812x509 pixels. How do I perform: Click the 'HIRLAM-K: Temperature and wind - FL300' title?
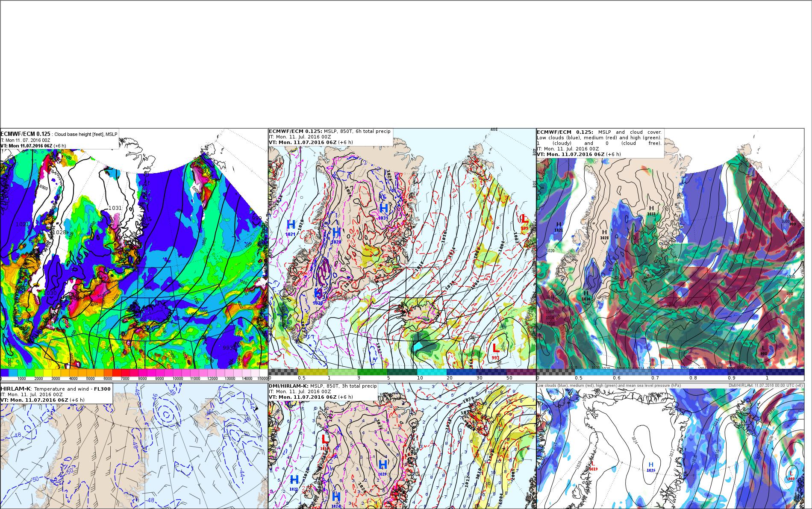56,388
